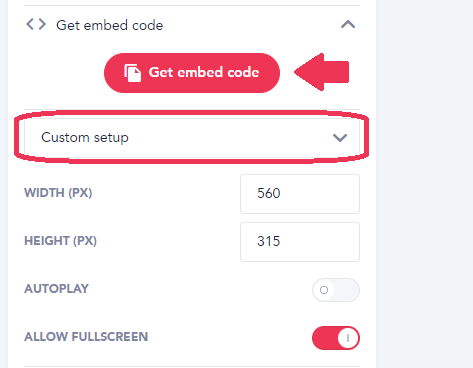Click the down chevron in Custom setup box
This screenshot has height=368, width=473.
[340, 137]
